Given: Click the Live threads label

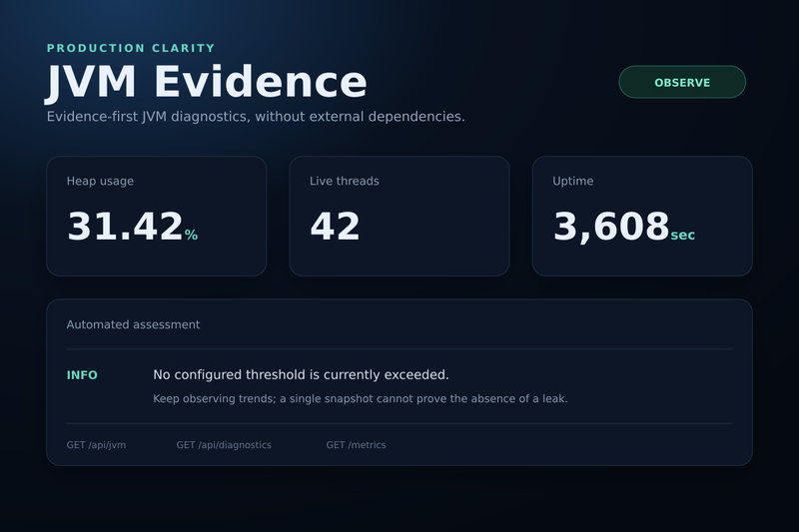Looking at the screenshot, I should 345,182.
